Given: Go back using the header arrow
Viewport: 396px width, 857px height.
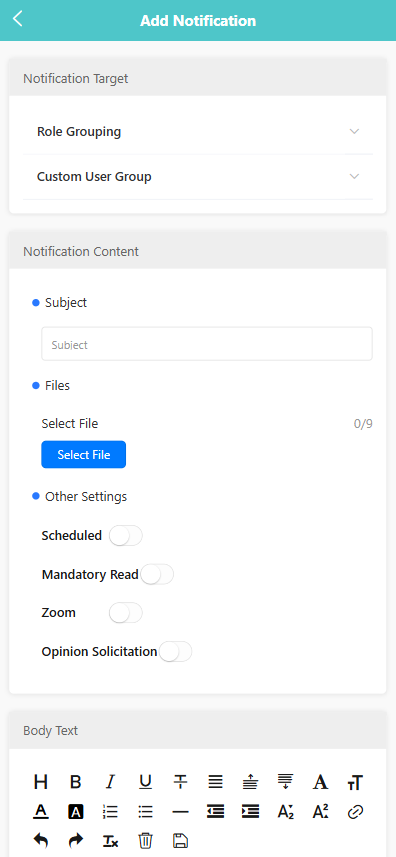Looking at the screenshot, I should 18,19.
